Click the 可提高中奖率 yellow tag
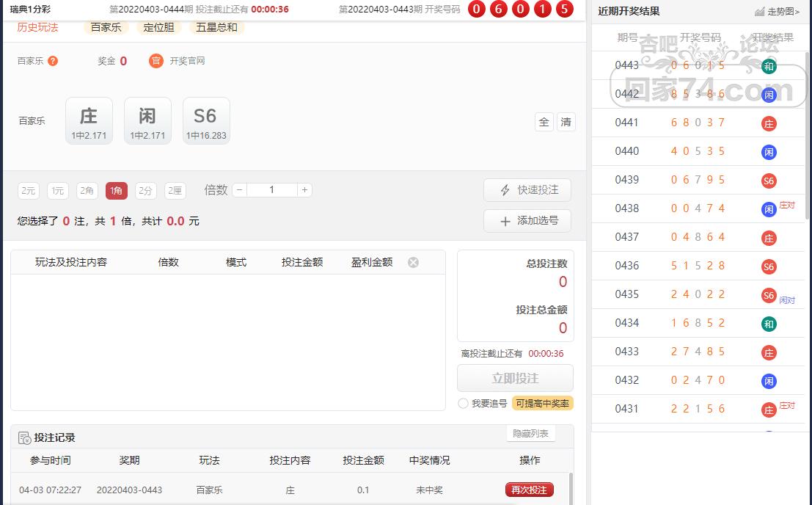Viewport: 812px width, 505px height. [x=542, y=404]
